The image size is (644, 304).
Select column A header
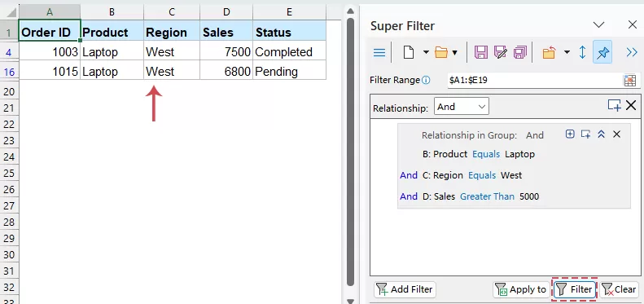50,12
